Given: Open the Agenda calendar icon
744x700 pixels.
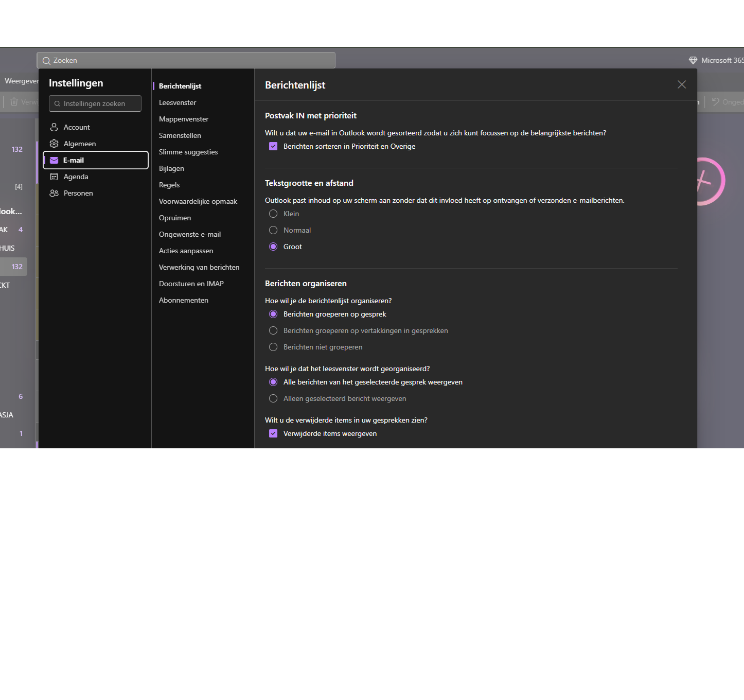Looking at the screenshot, I should coord(54,177).
